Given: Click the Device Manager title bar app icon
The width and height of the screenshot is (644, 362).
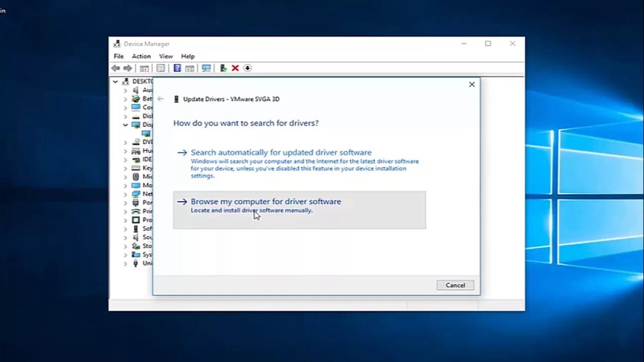Looking at the screenshot, I should tap(117, 44).
